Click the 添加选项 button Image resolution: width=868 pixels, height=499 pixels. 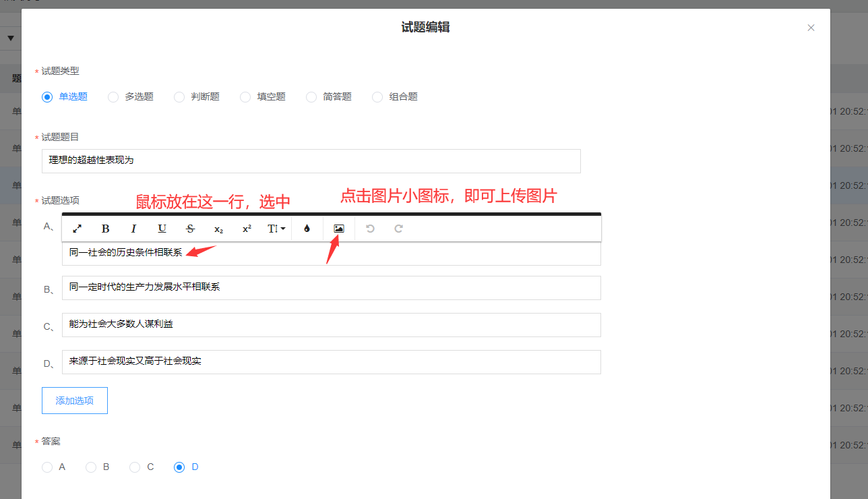point(75,401)
